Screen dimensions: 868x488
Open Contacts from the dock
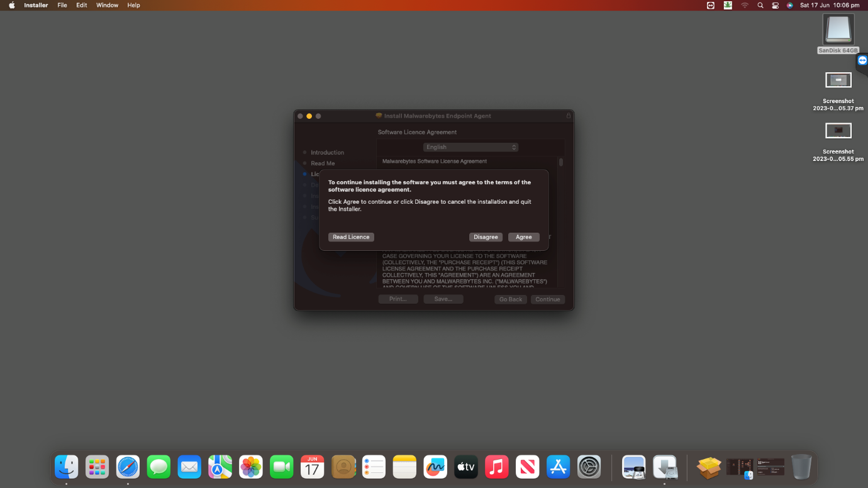point(343,467)
